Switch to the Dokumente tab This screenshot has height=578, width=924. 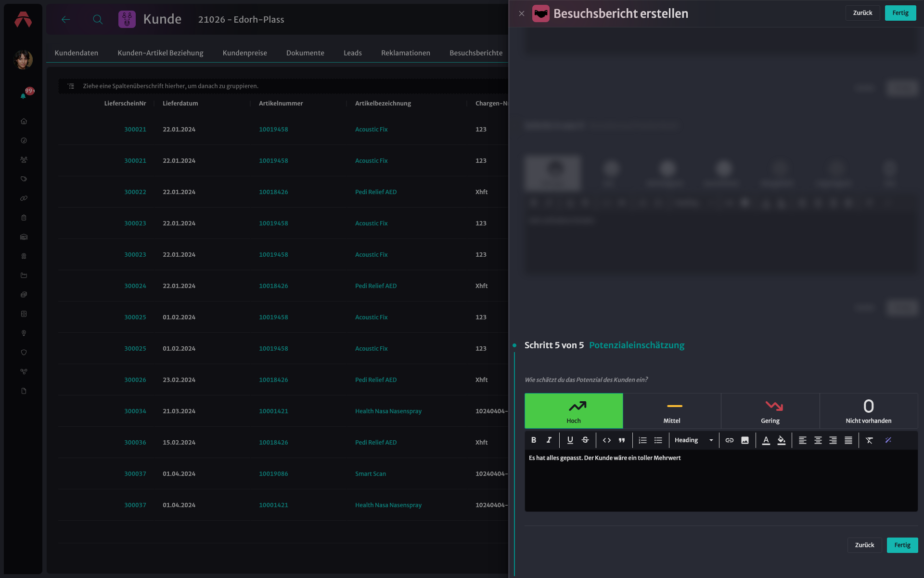[x=305, y=53]
